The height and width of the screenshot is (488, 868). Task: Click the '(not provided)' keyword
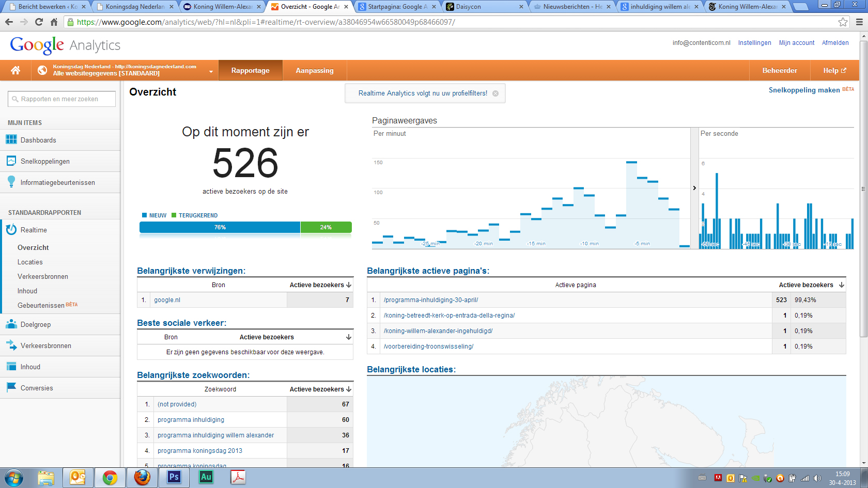(177, 404)
